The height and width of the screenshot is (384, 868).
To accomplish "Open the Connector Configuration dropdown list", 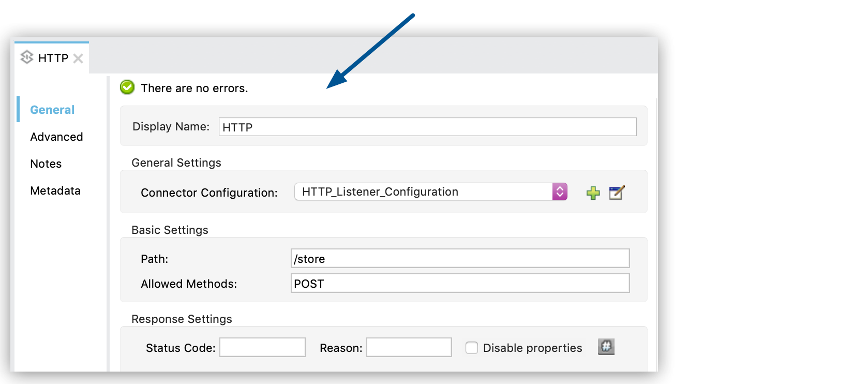I will click(424, 192).
